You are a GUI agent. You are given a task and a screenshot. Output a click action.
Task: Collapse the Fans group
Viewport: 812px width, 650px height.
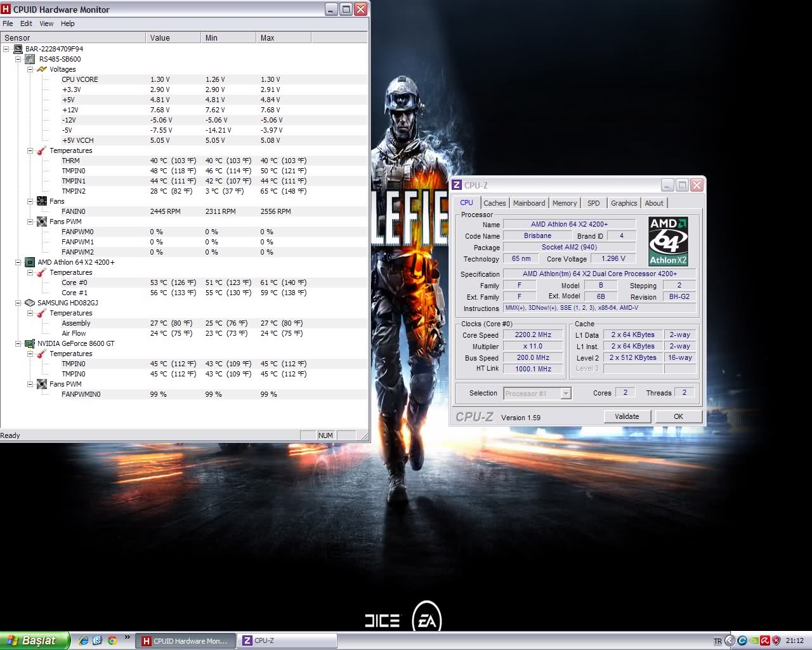30,201
